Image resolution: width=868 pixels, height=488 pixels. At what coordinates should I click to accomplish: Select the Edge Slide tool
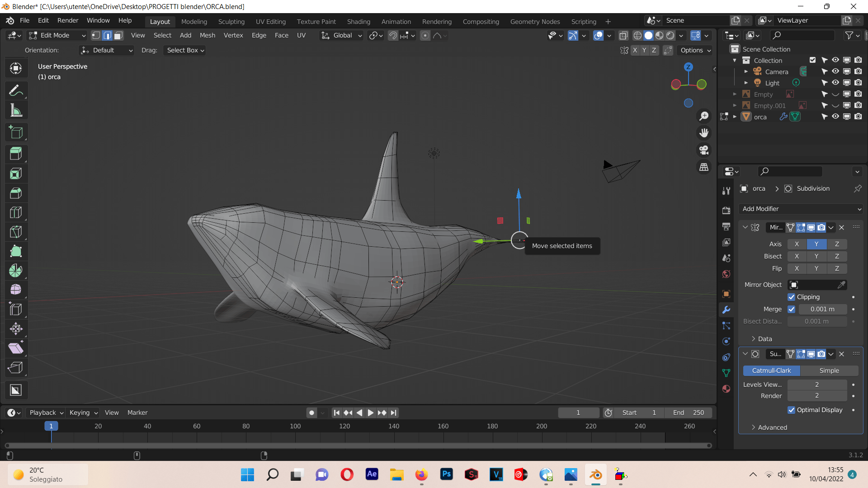point(16,309)
